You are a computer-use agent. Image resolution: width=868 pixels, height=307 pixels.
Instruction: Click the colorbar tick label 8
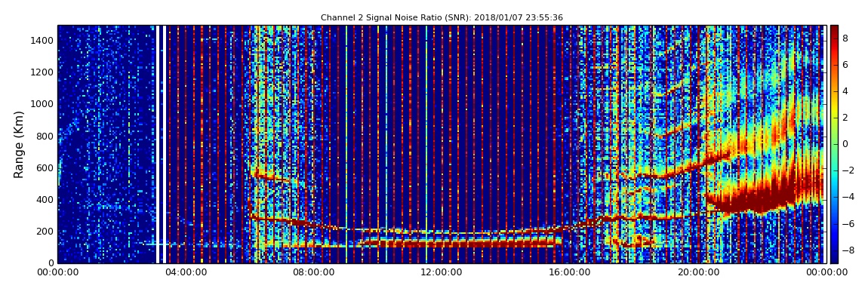[x=845, y=38]
